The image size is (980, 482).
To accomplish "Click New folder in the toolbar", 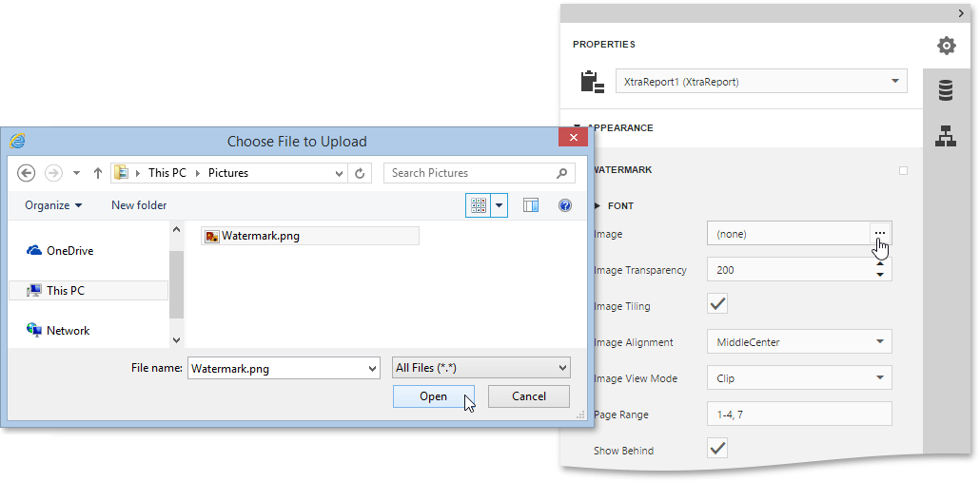I will pyautogui.click(x=139, y=205).
